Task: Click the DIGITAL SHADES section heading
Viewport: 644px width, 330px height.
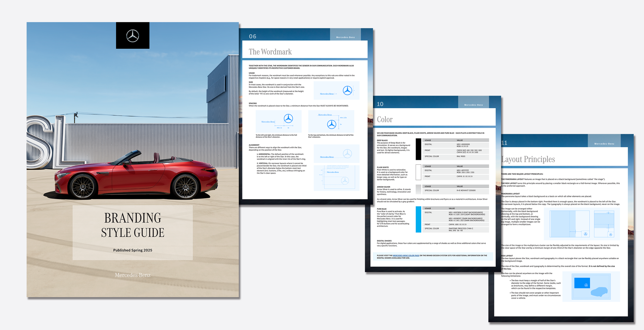Action: [384, 241]
